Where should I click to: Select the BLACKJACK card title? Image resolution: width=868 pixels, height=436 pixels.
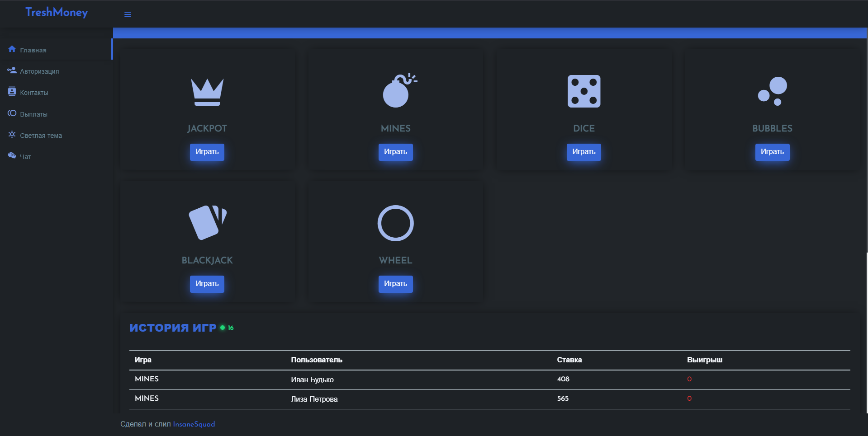pos(207,260)
